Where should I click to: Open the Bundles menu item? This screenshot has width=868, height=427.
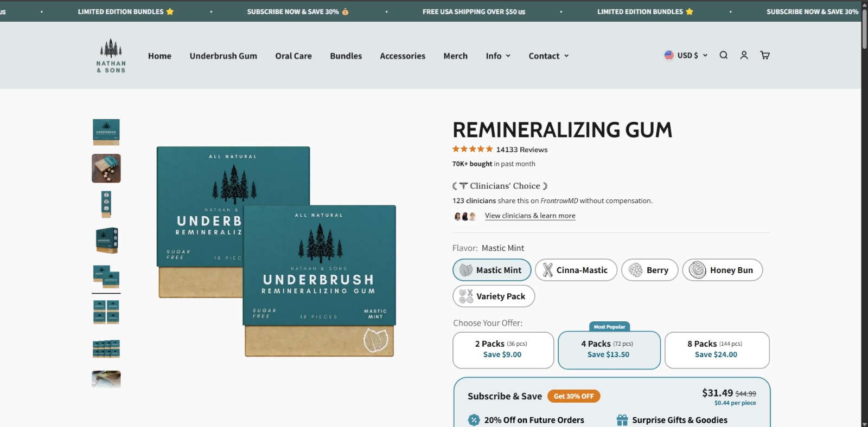pyautogui.click(x=346, y=56)
